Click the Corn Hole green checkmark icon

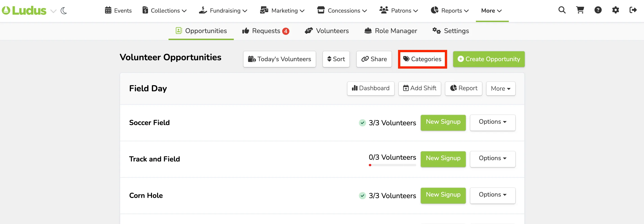pos(362,195)
